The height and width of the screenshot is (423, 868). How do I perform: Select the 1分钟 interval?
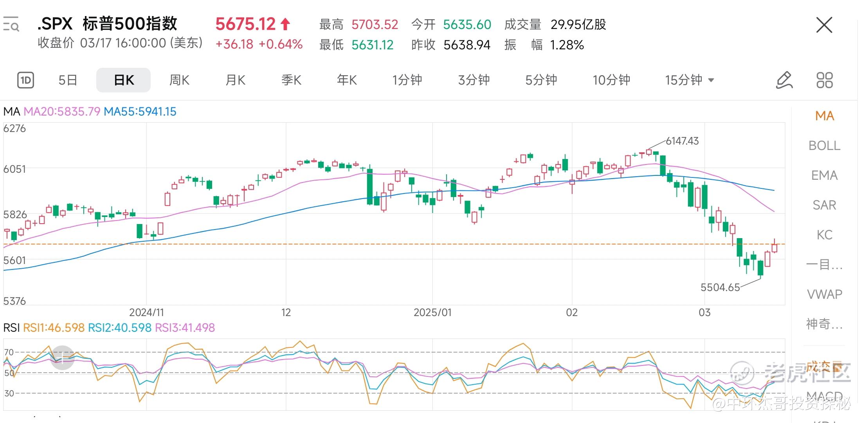point(407,80)
